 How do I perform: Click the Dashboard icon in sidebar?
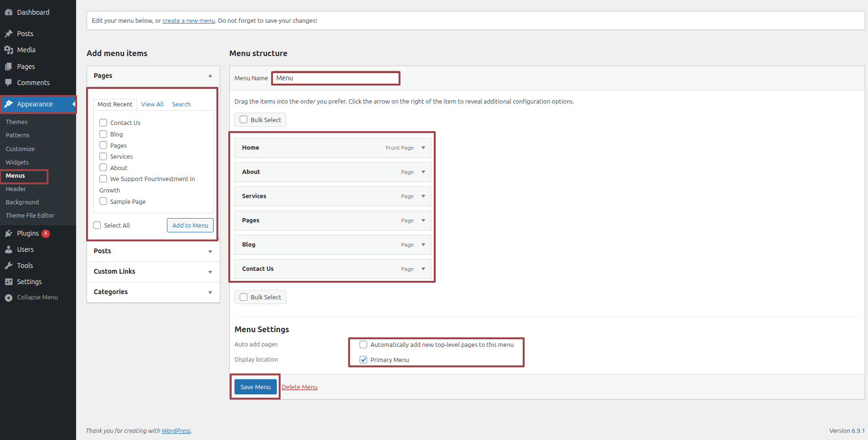point(9,12)
